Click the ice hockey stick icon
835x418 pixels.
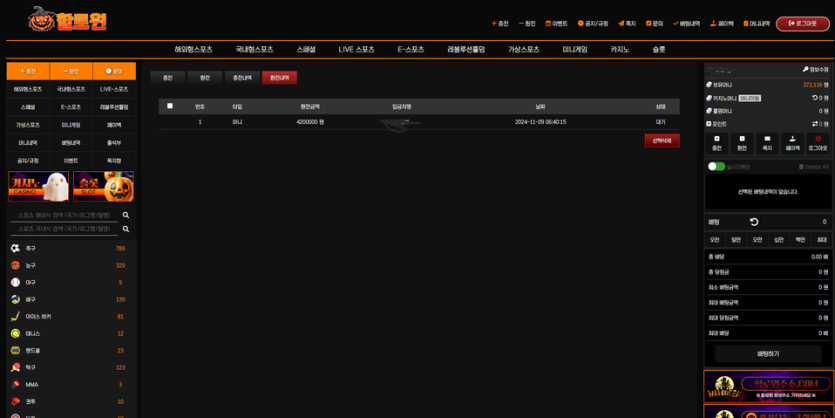point(15,316)
